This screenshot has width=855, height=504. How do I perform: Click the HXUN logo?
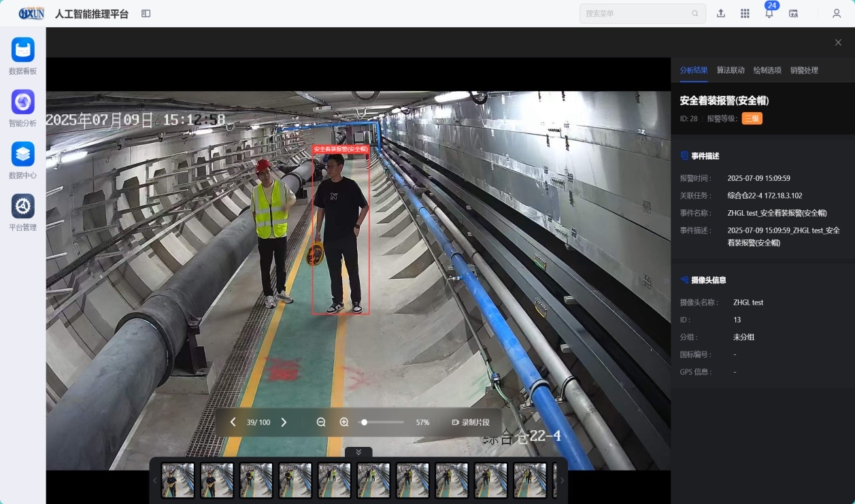[x=31, y=14]
